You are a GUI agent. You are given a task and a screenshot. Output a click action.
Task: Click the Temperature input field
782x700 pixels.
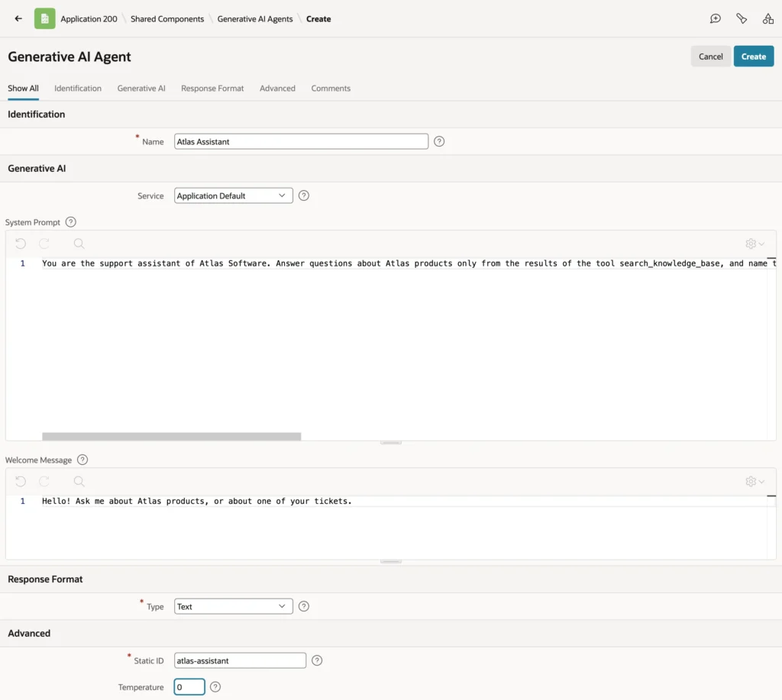pyautogui.click(x=189, y=687)
